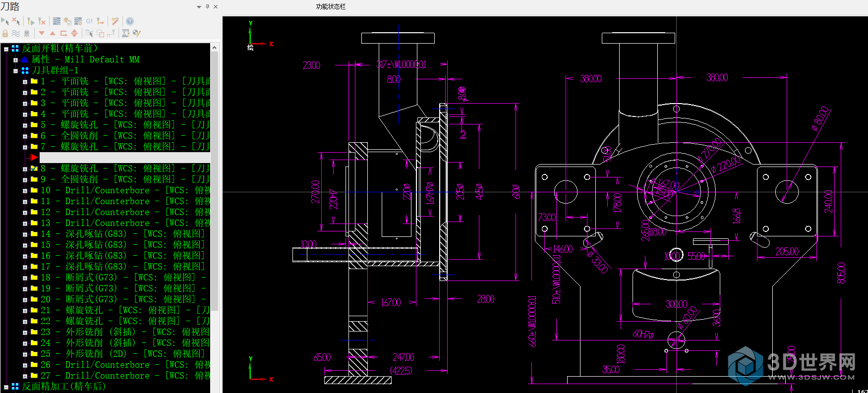
Task: Collapse the 刀具群组-1 node
Action: click(15, 71)
